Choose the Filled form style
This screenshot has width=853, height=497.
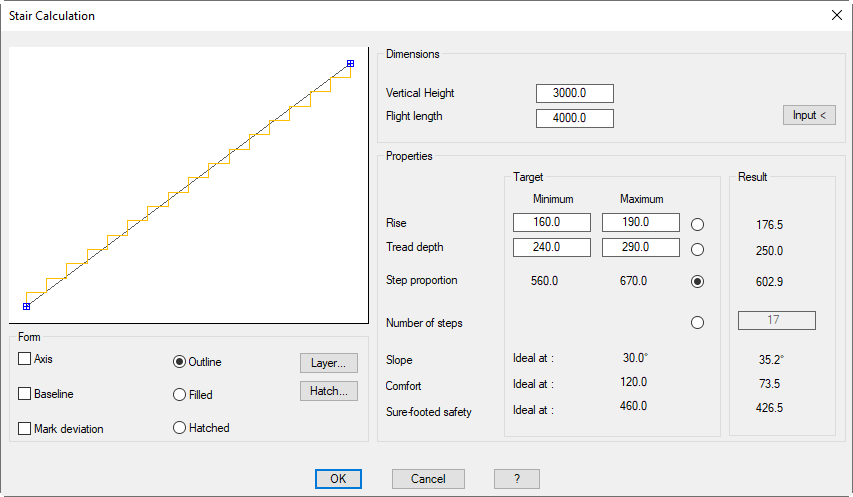[180, 395]
